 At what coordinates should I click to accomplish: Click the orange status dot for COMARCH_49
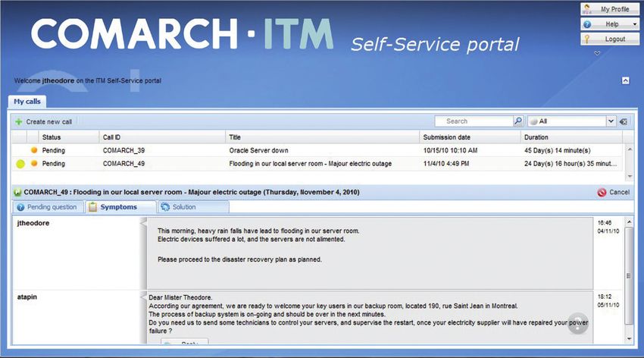point(34,163)
